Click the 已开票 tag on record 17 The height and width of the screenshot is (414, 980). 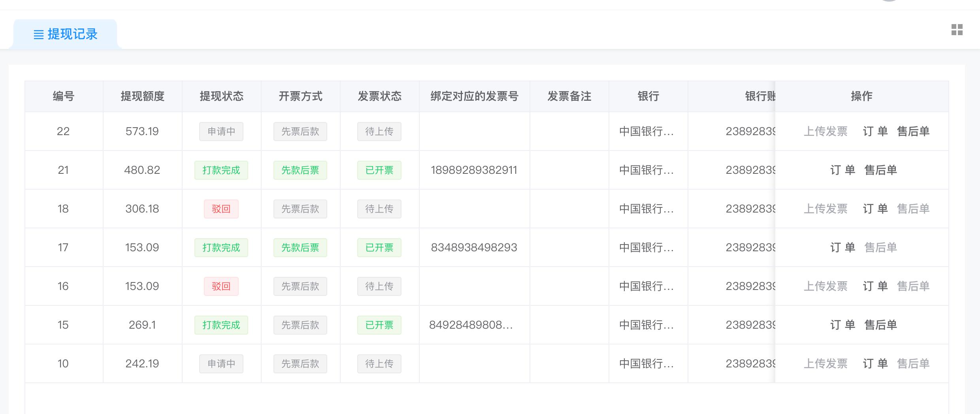click(x=379, y=248)
